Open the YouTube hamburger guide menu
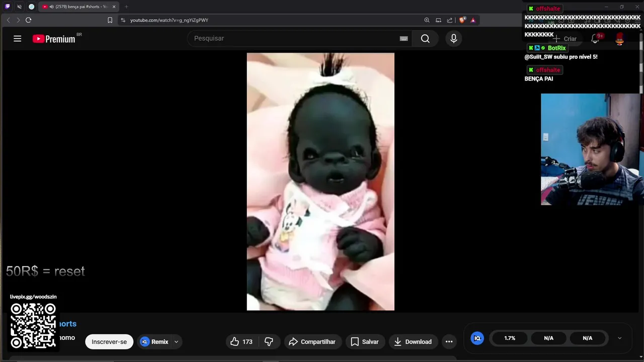Screen dimensions: 644x362 (x=17, y=39)
